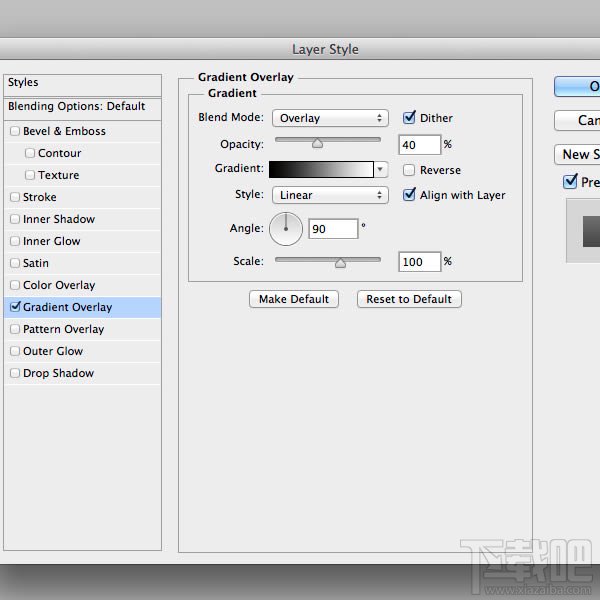Click the OK button
This screenshot has width=600, height=600.
pyautogui.click(x=577, y=86)
